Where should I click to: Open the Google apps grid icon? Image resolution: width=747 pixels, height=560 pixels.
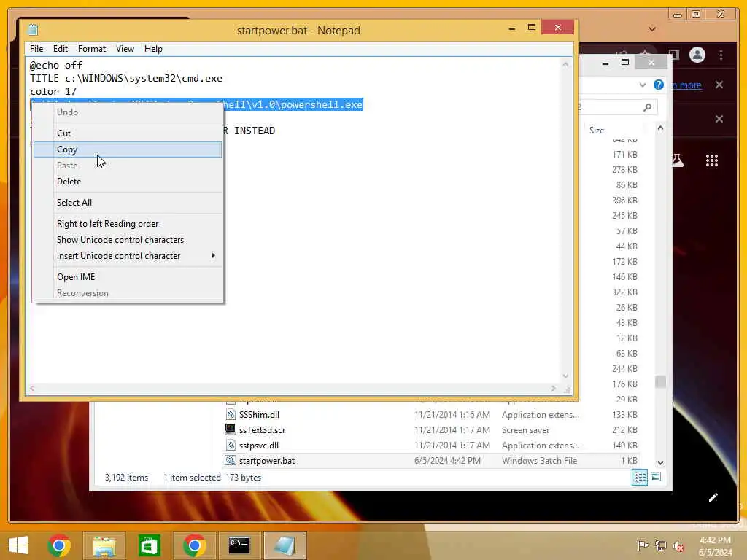(x=712, y=160)
